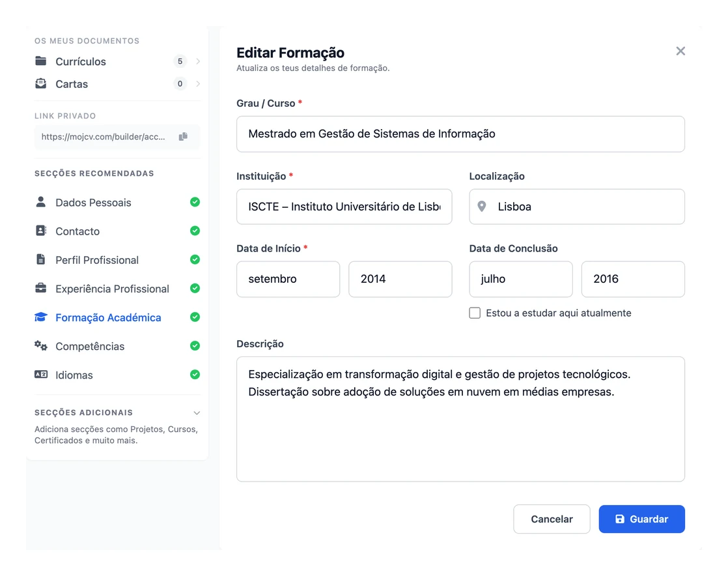
Task: Go to Experiência Profissional section
Action: pos(117,289)
